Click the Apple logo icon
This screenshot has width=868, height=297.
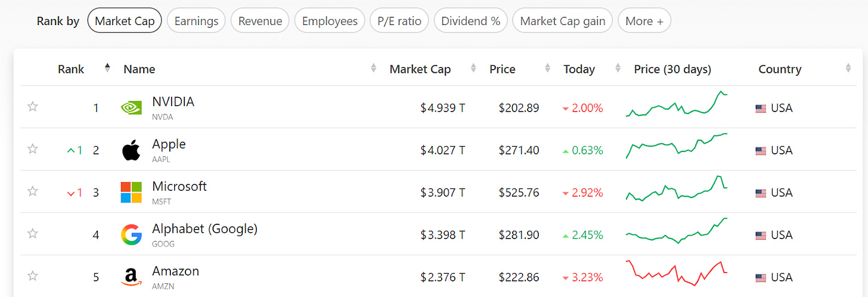click(131, 150)
